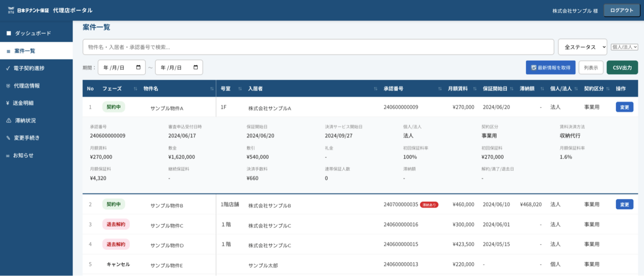Sort the table by the 月額賃料 column

point(475,89)
